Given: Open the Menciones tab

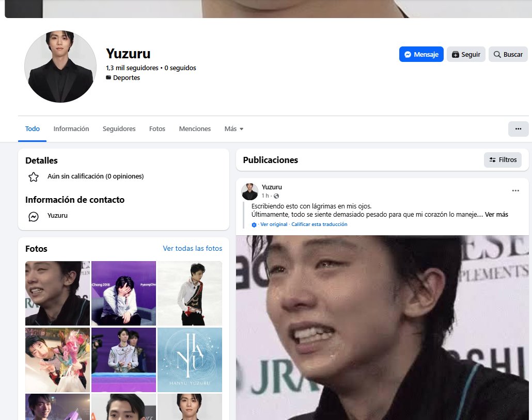Looking at the screenshot, I should 195,128.
